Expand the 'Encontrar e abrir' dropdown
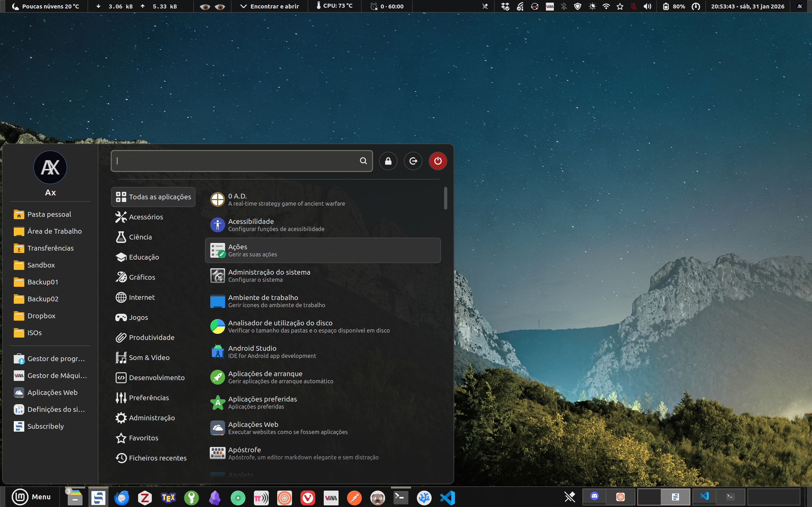Viewport: 812px width, 507px height. point(270,6)
